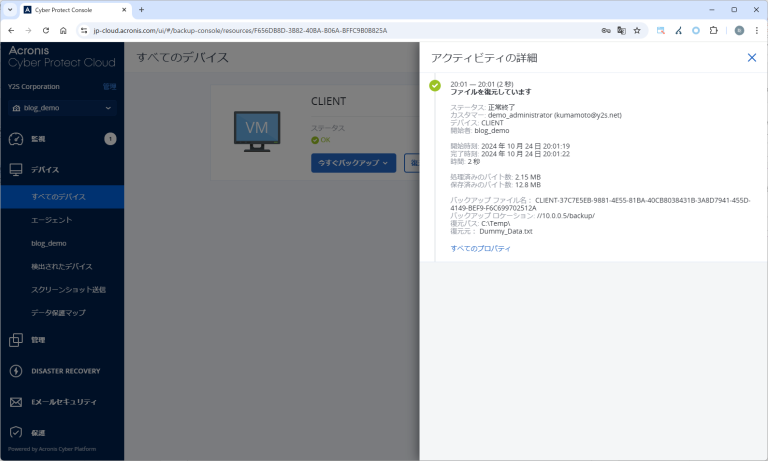Expand the browser tab search chevron
Viewport: 768px width, 461px height.
[12, 9]
